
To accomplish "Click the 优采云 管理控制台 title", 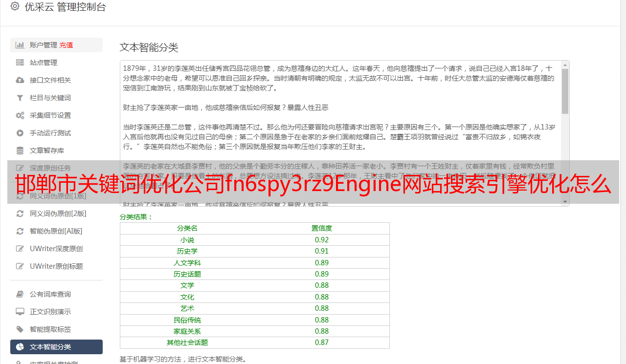I will pyautogui.click(x=65, y=7).
